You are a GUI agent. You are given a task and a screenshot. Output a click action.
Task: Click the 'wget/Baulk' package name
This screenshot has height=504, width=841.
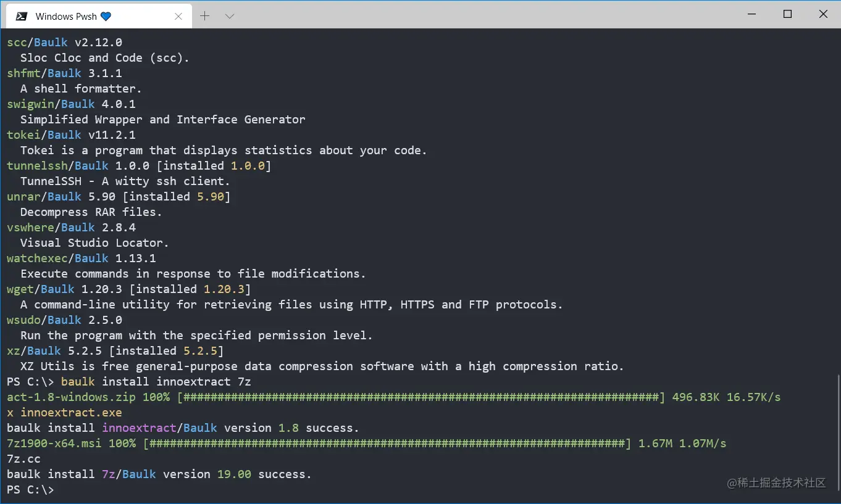(x=41, y=289)
